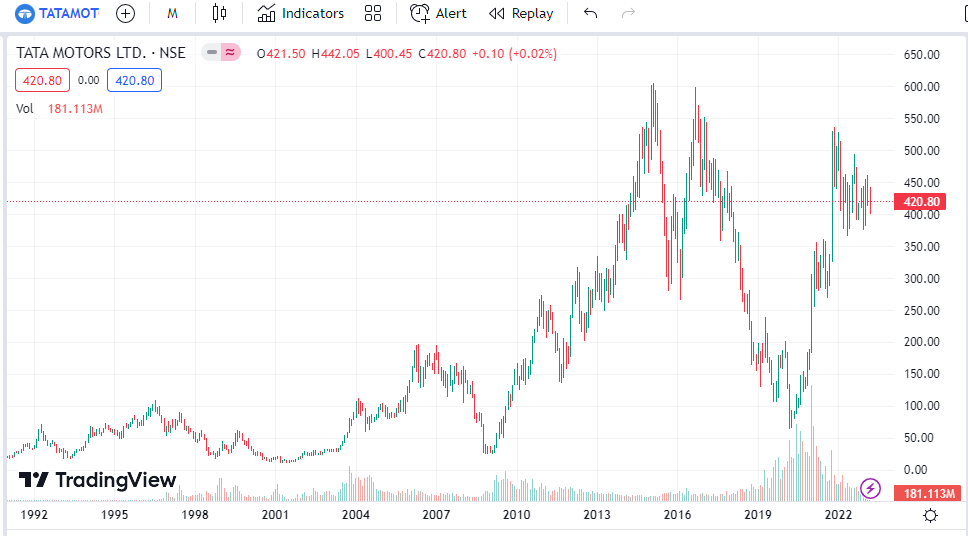The width and height of the screenshot is (968, 536).
Task: Click the red 420.80 sell price box
Action: tap(43, 80)
